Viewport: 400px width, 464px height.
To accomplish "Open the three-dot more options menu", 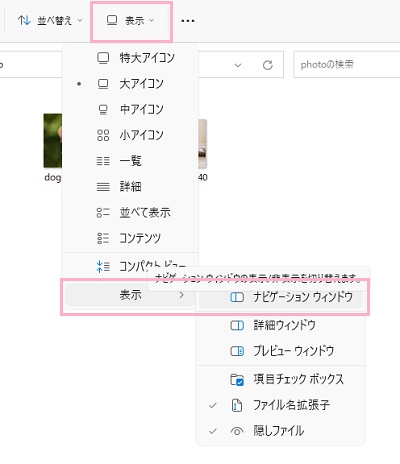I will click(188, 21).
